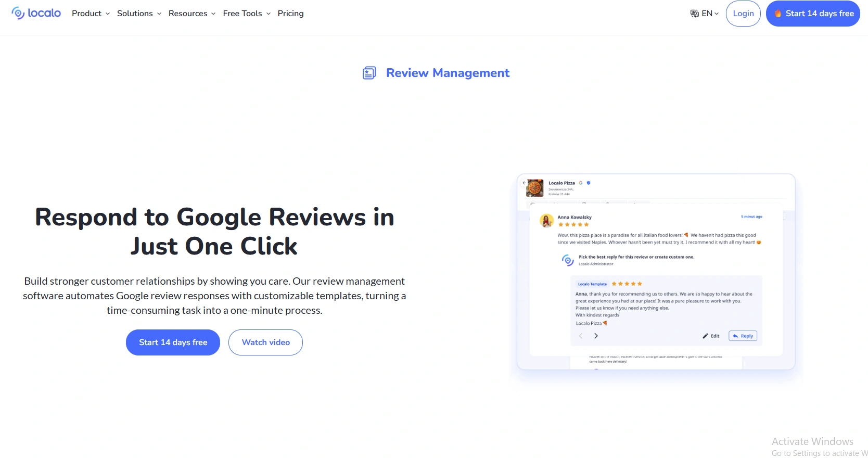The width and height of the screenshot is (868, 458).
Task: Go to the Pricing page
Action: (290, 14)
